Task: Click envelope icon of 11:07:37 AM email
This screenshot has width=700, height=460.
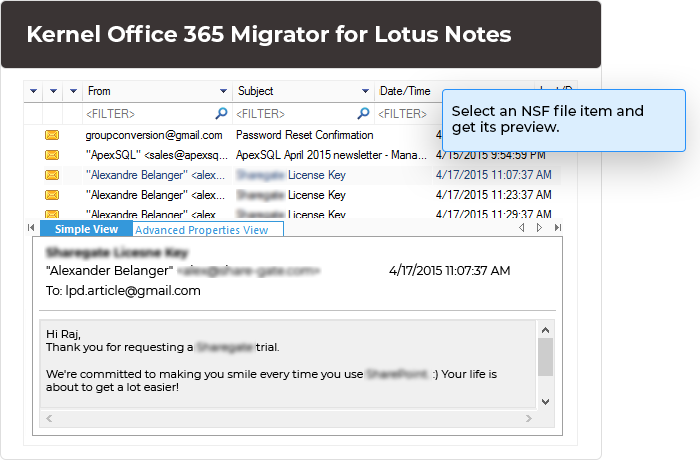Action: [x=52, y=175]
